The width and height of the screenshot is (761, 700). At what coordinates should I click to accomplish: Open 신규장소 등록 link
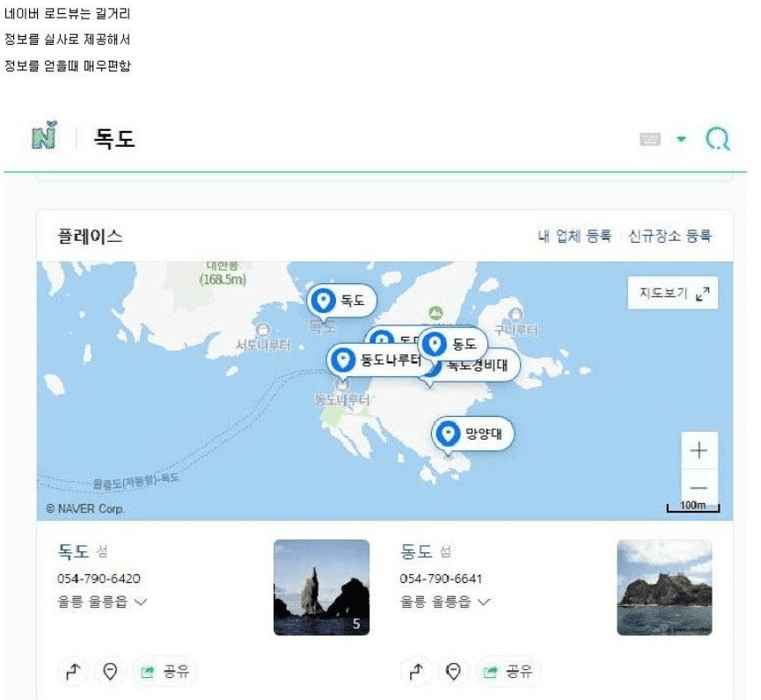click(670, 237)
